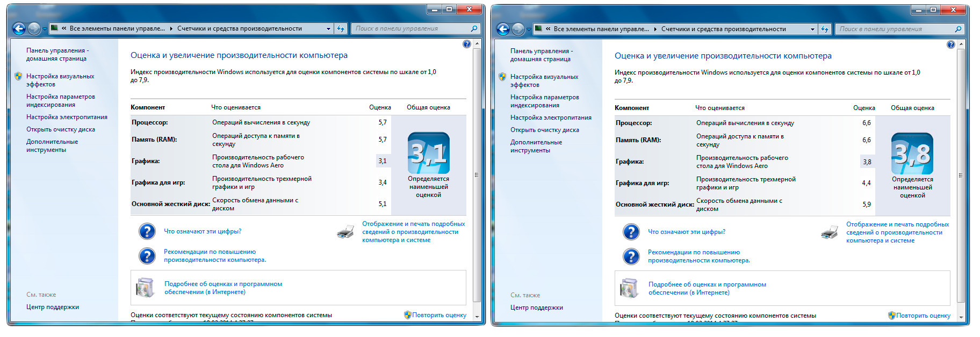Viewport: 980px width, 337px height.
Task: Click the blue help icon in the left window
Action: pos(466,44)
